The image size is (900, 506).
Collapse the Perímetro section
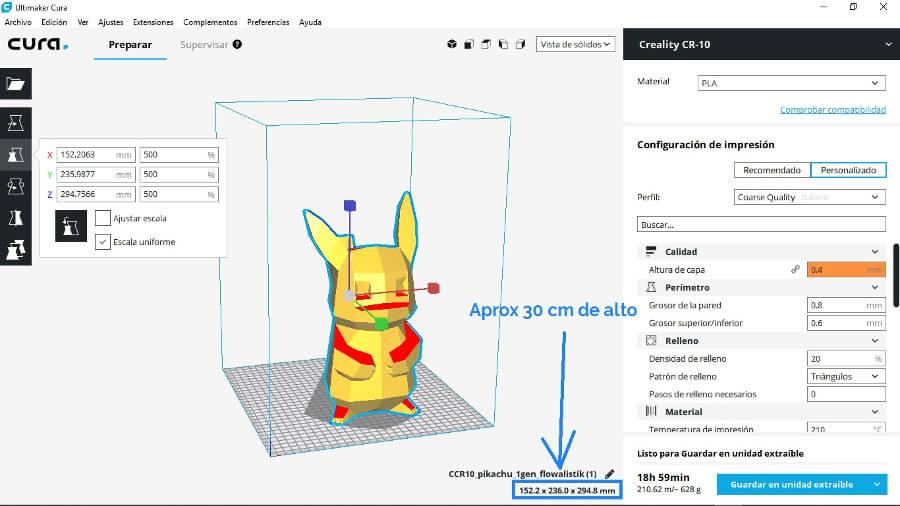[875, 287]
